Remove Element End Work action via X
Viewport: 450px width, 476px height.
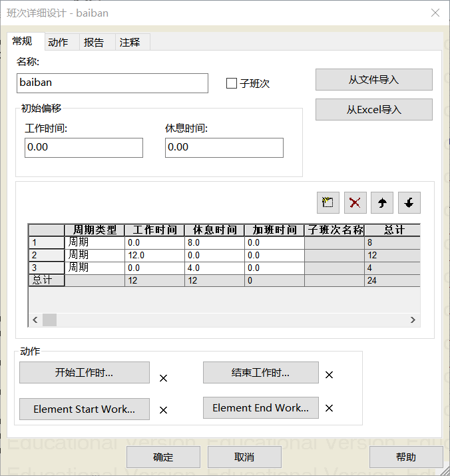(329, 408)
